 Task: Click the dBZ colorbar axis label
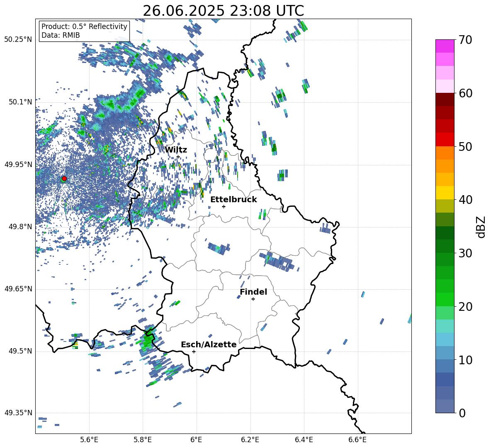[x=481, y=227]
